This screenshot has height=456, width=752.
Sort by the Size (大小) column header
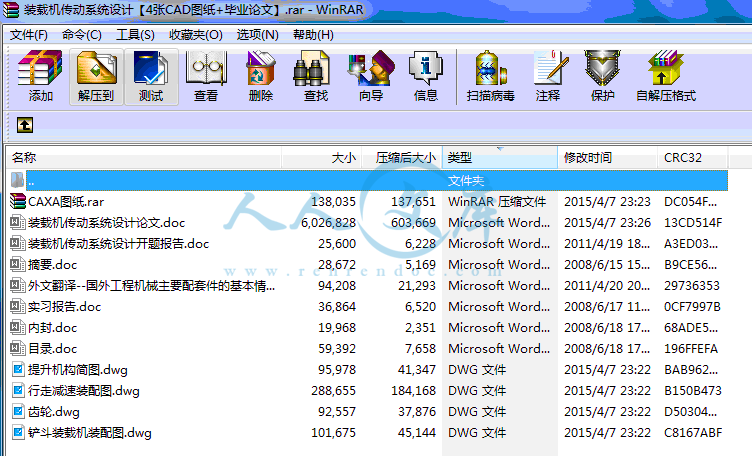[x=321, y=158]
